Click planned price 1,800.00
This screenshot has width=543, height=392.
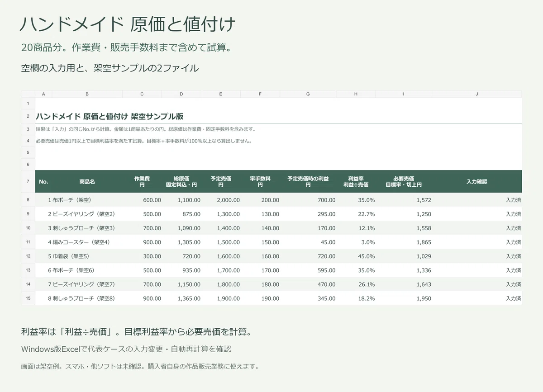point(229,284)
